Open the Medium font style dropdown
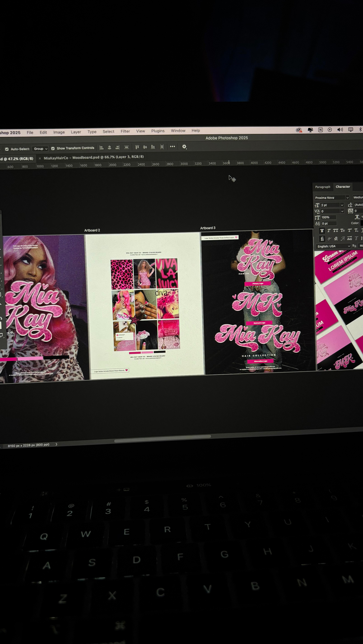The image size is (363, 644). pos(358,197)
